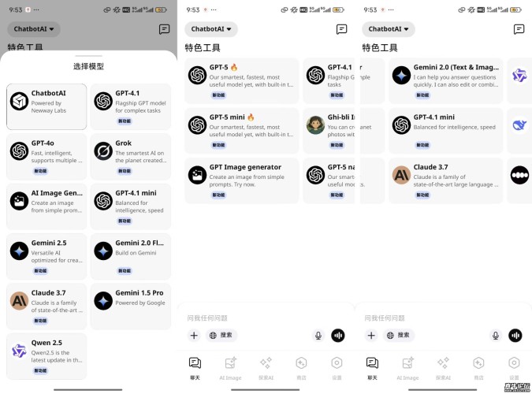Select the Grok model icon
532x394 pixels.
tap(103, 151)
